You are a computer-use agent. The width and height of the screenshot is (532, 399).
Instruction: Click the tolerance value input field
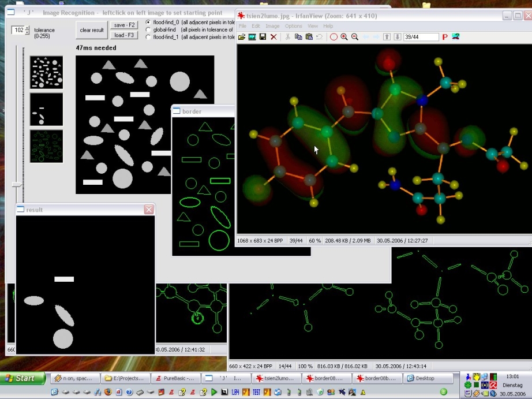18,30
